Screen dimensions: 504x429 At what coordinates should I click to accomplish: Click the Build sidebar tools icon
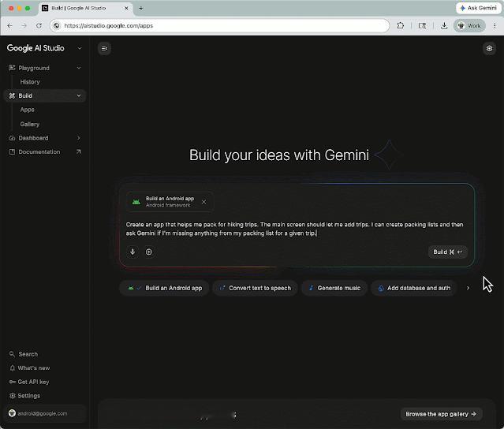pyautogui.click(x=12, y=95)
